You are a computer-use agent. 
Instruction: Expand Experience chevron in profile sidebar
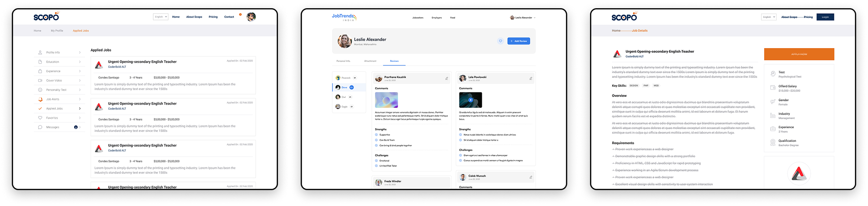click(80, 71)
